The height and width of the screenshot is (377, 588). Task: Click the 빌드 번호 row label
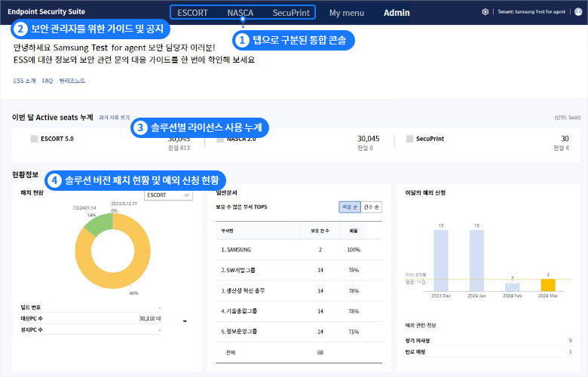(x=31, y=307)
